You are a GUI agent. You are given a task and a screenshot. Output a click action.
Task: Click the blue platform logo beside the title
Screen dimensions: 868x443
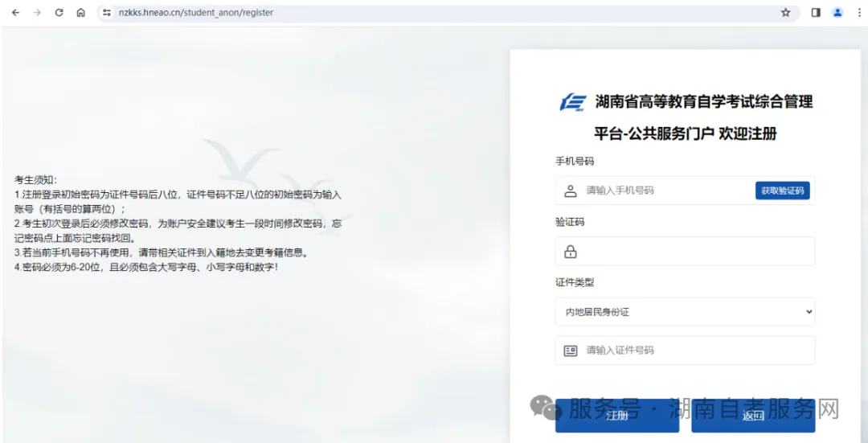coord(573,102)
